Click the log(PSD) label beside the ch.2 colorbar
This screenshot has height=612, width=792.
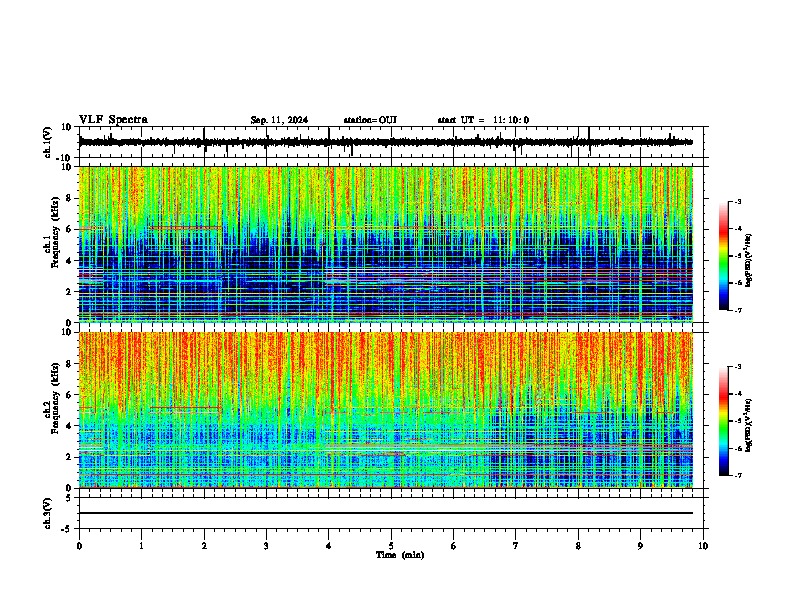tap(748, 425)
